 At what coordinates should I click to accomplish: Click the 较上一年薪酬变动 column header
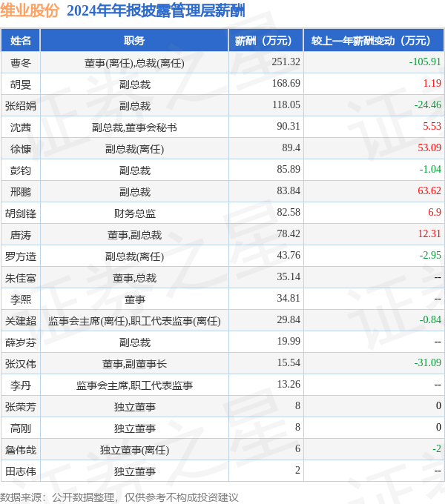[x=374, y=41]
